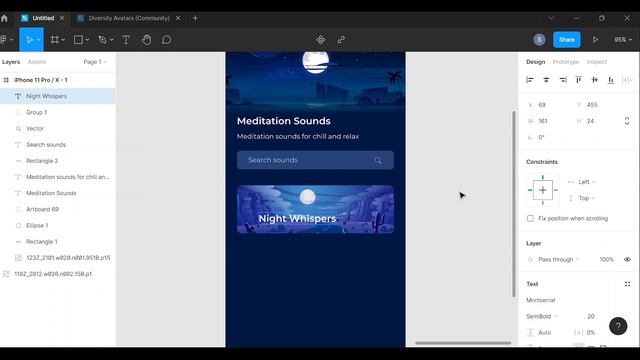This screenshot has width=640, height=360.
Task: Open the tab list chevron in title bar
Action: [551, 18]
